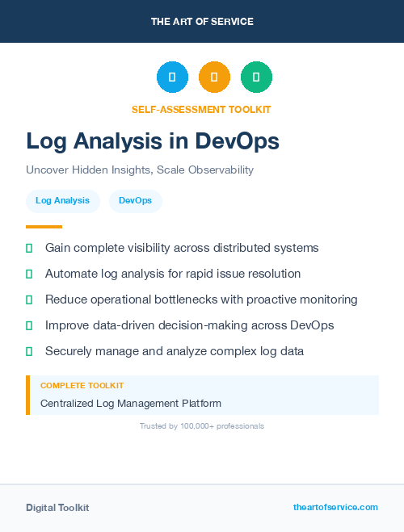
Task: Click bullet icon beside 'Reduce operational bottlenecks'
Action: [x=29, y=300]
